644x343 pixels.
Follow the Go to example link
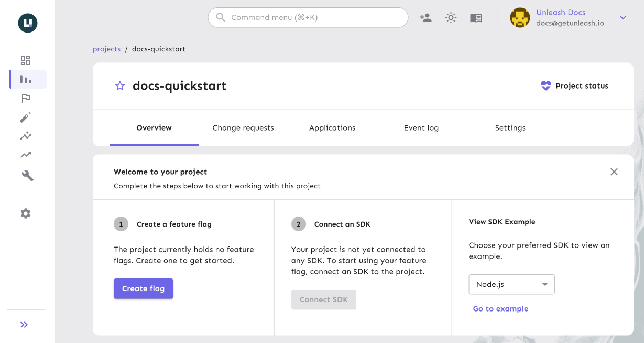click(500, 308)
